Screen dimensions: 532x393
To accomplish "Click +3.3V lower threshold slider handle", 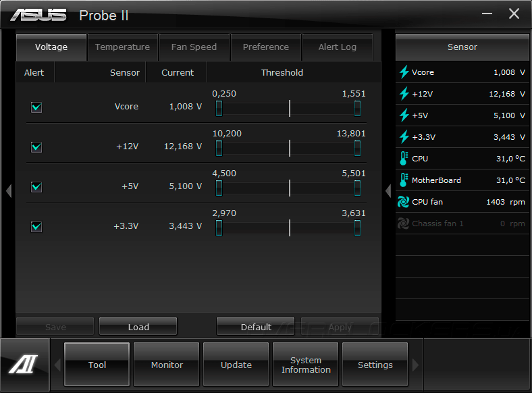I will tap(219, 228).
